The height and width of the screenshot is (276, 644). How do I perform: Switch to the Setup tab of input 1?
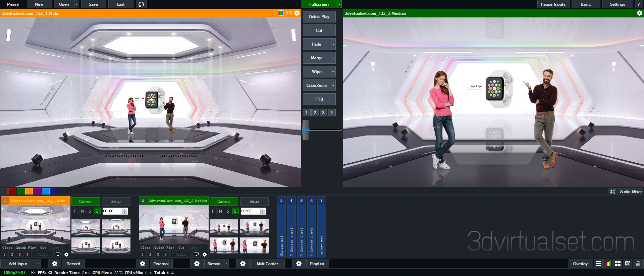point(116,202)
